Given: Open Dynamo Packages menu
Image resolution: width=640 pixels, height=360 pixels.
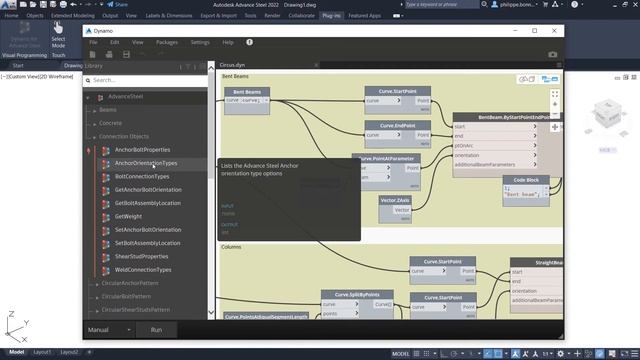Looking at the screenshot, I should point(167,42).
